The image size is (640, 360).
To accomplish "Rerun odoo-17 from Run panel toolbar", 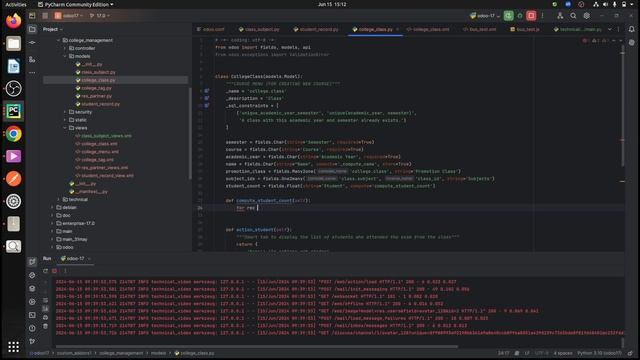I will pyautogui.click(x=45, y=271).
